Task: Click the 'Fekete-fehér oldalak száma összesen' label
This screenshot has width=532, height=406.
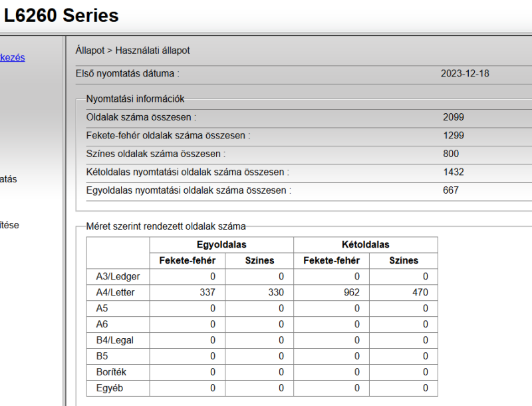Action: [x=168, y=135]
